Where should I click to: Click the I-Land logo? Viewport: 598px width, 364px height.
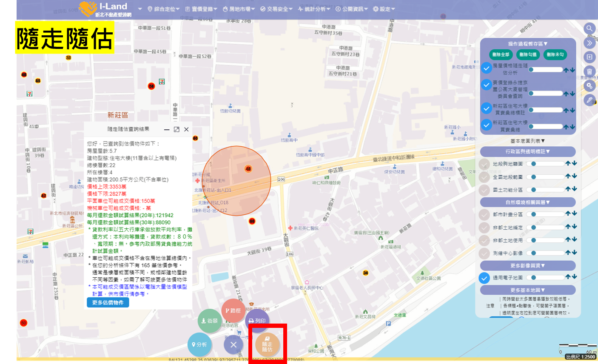click(x=105, y=9)
